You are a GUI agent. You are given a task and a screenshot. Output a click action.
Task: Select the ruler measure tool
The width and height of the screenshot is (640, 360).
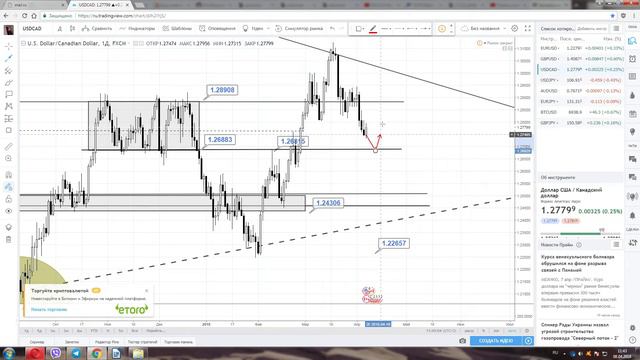click(9, 146)
